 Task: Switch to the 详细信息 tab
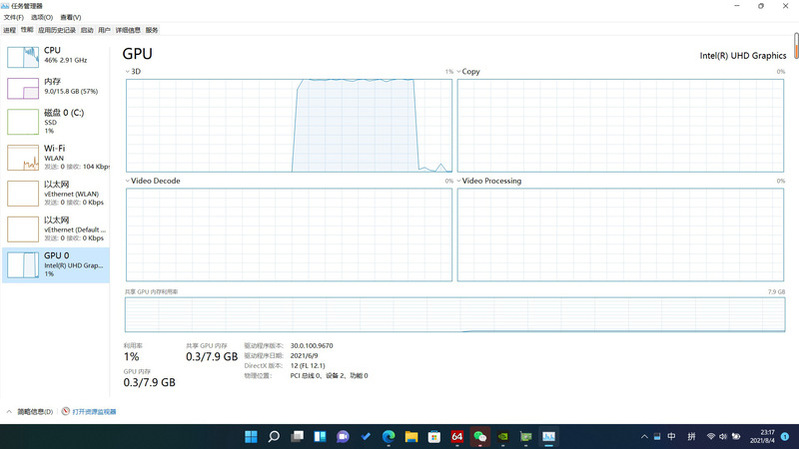point(128,30)
